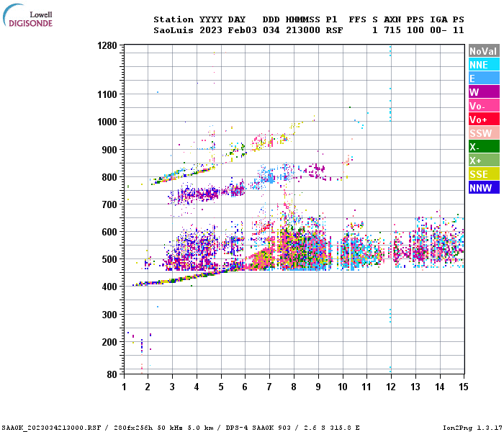Select the NoVal legend swatch
Screen dimensions: 504x432
click(484, 51)
